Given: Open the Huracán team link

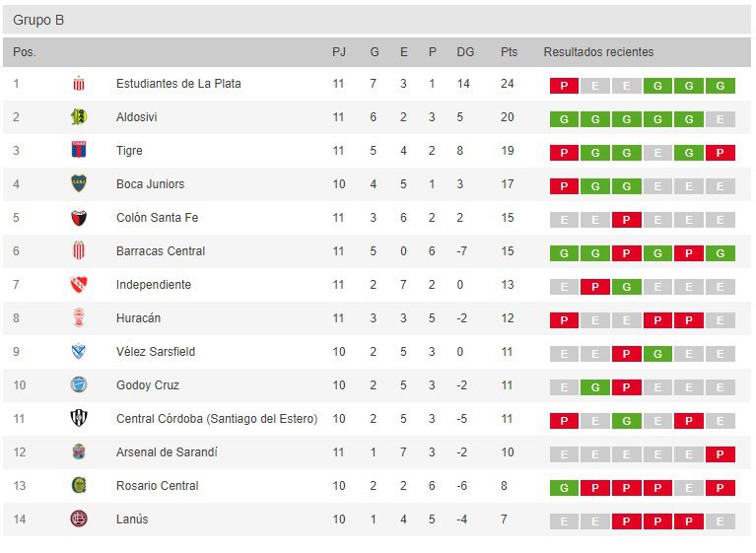Looking at the screenshot, I should pyautogui.click(x=138, y=318).
